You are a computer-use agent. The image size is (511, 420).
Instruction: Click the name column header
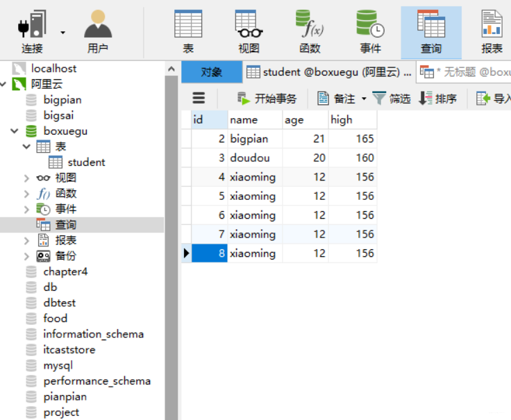pos(255,119)
